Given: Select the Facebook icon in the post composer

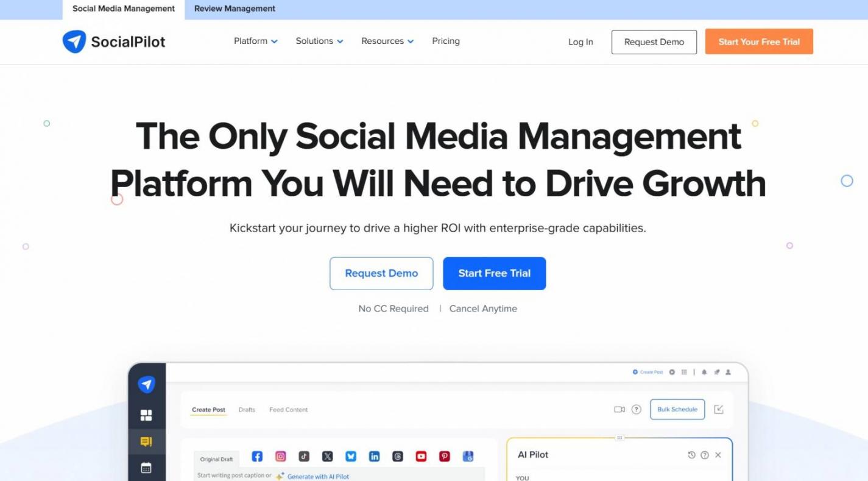Looking at the screenshot, I should click(x=257, y=456).
